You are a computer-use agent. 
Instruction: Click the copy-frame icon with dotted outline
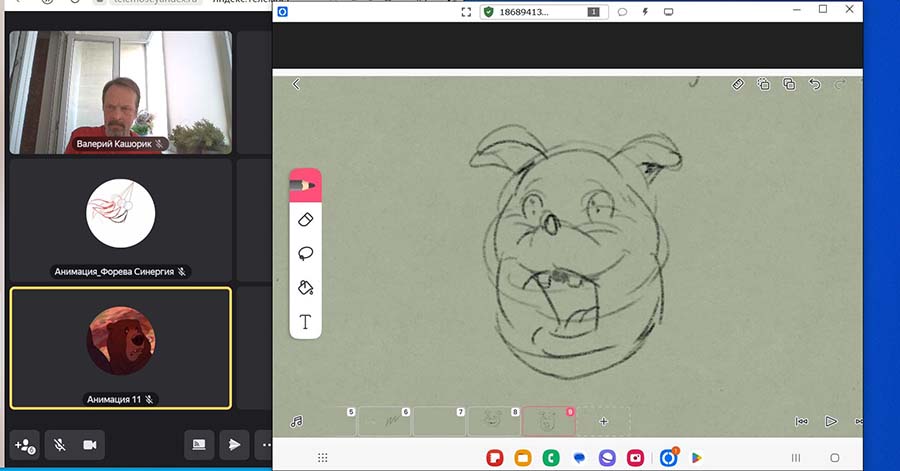[763, 84]
